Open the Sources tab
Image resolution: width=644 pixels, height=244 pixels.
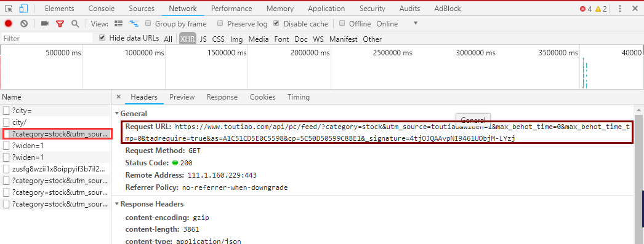tap(142, 9)
